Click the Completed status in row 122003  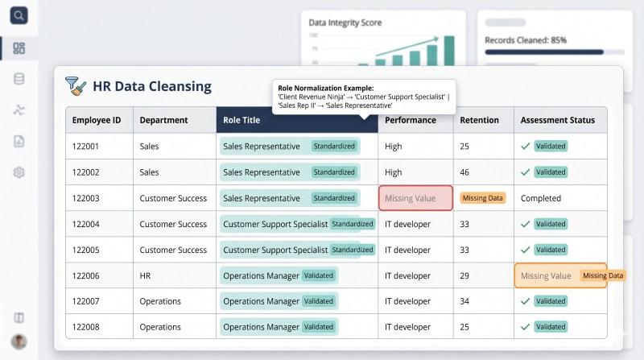(x=541, y=198)
